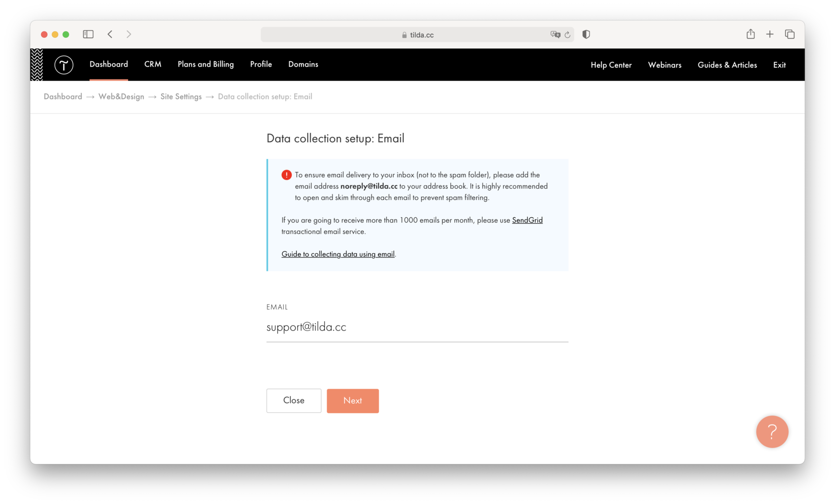835x504 pixels.
Task: Click the privacy shield icon
Action: pyautogui.click(x=586, y=34)
